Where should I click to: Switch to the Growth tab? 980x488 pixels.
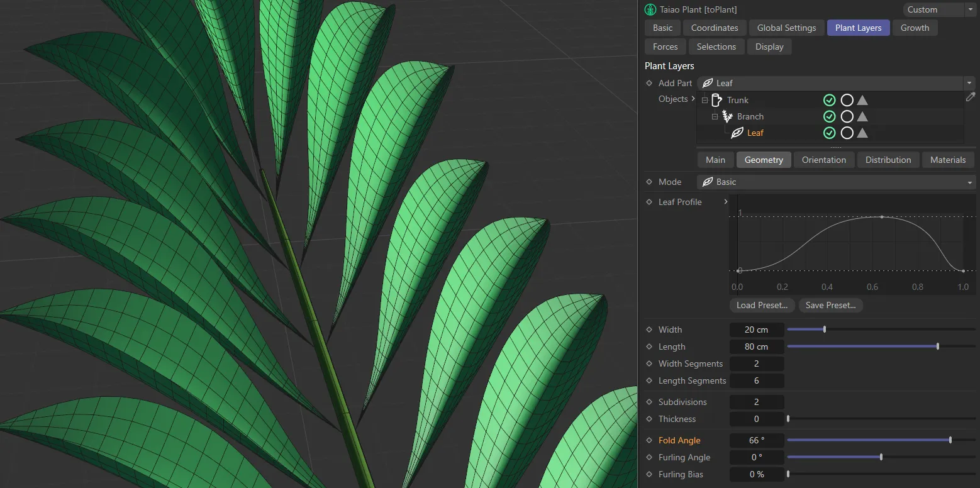[x=915, y=27]
